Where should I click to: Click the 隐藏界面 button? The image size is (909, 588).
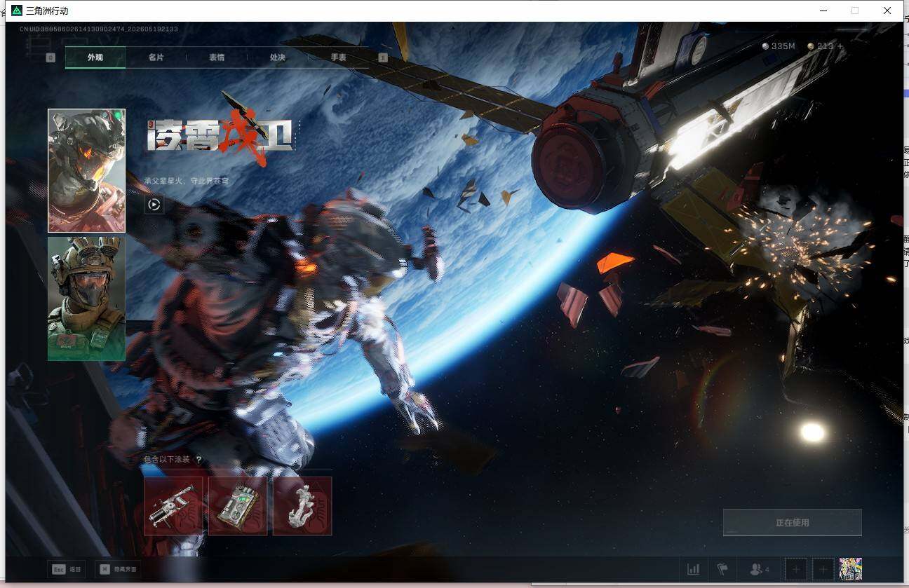118,569
